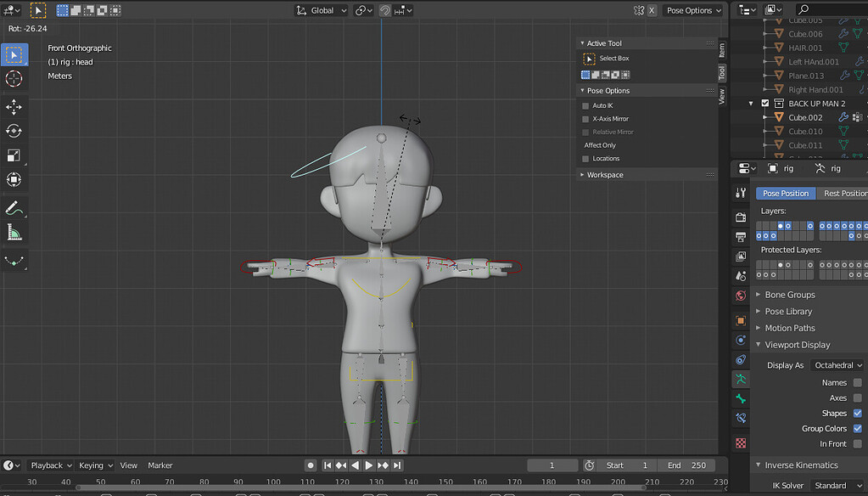
Task: Open View menu in timeline
Action: [x=128, y=465]
